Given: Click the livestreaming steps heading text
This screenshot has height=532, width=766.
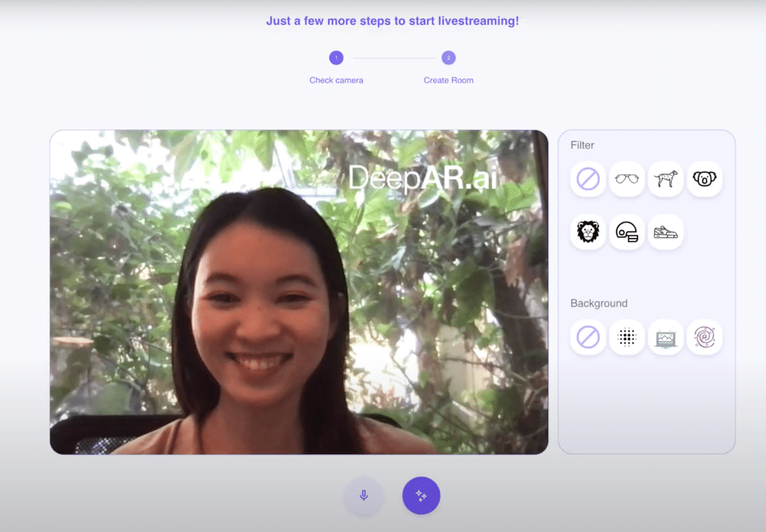Looking at the screenshot, I should pyautogui.click(x=393, y=21).
